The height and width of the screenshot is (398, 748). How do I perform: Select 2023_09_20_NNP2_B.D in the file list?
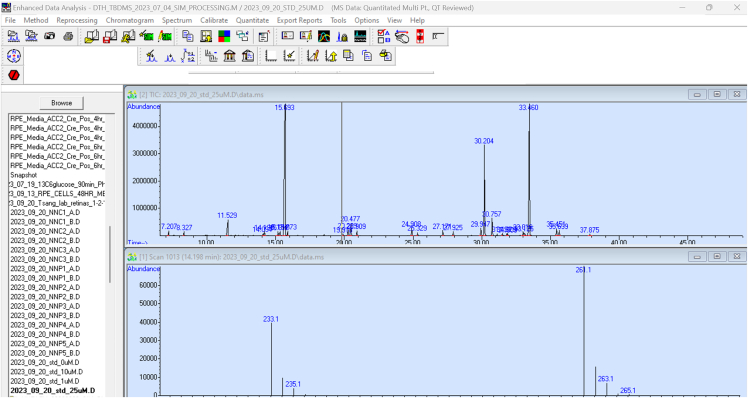[x=45, y=297]
